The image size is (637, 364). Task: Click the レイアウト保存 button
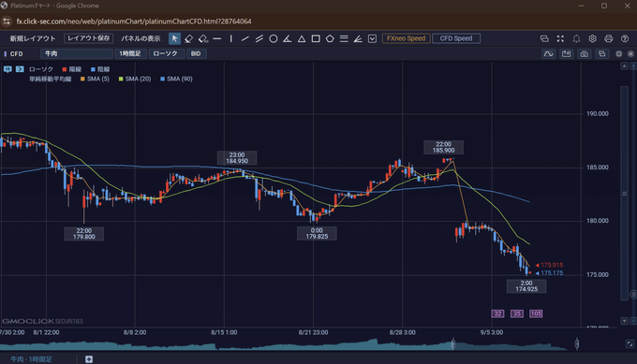coord(89,38)
